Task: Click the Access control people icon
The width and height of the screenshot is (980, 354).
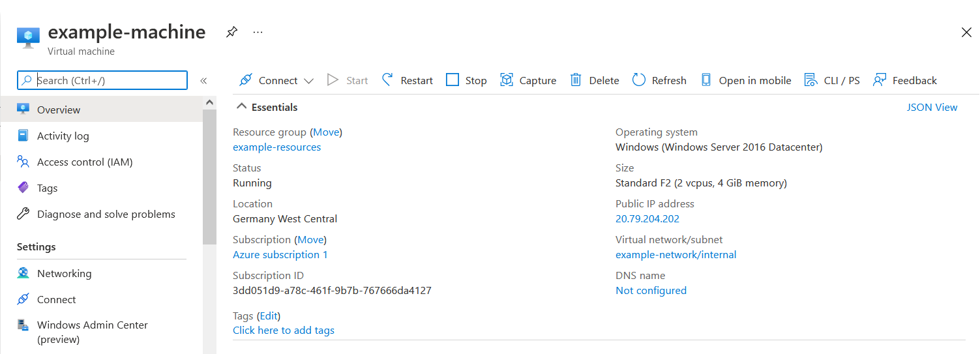Action: (23, 162)
